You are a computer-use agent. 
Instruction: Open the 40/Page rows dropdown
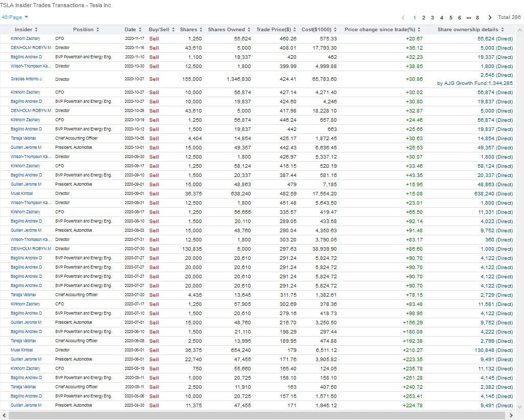point(15,17)
